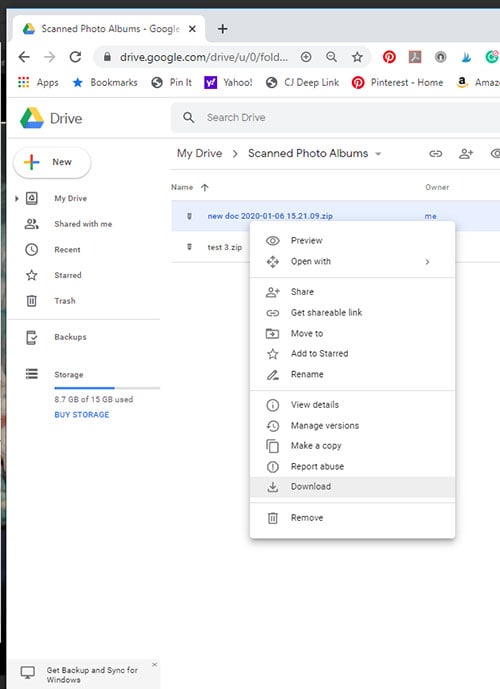Click Get Backup and Sync for Windows
This screenshot has width=500, height=689.
pos(92,674)
